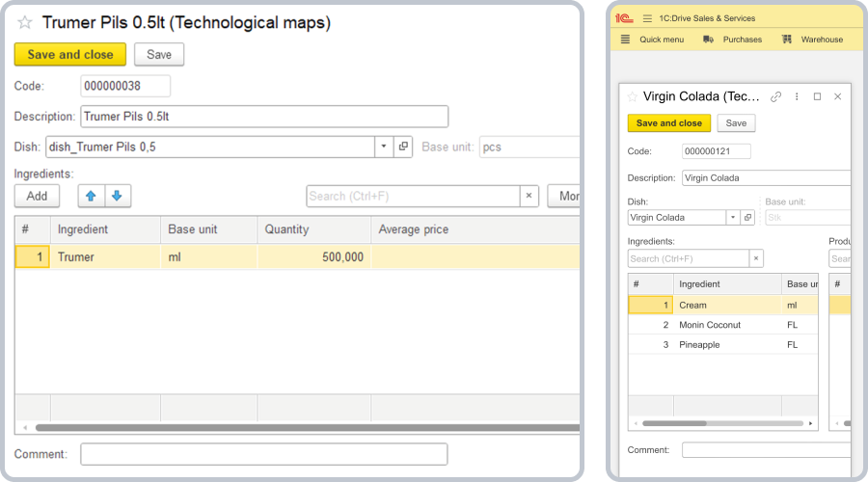Select the Pineapple ingredient row

723,344
